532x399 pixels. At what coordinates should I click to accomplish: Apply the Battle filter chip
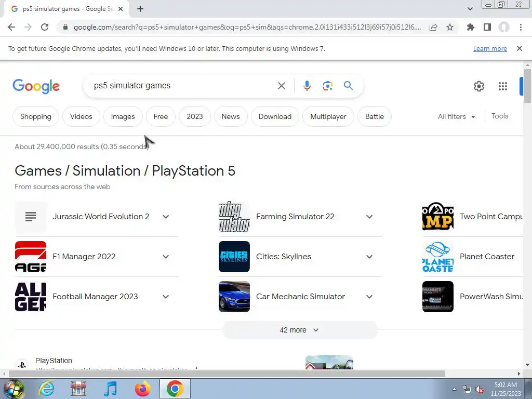click(x=375, y=116)
